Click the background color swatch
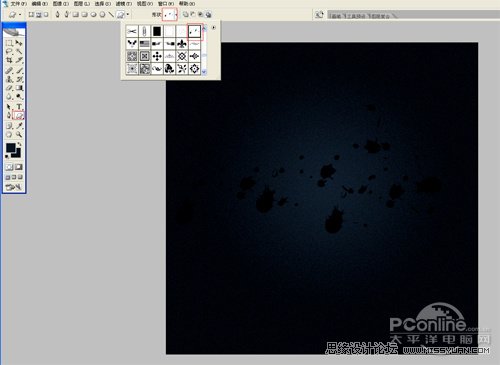 17,154
